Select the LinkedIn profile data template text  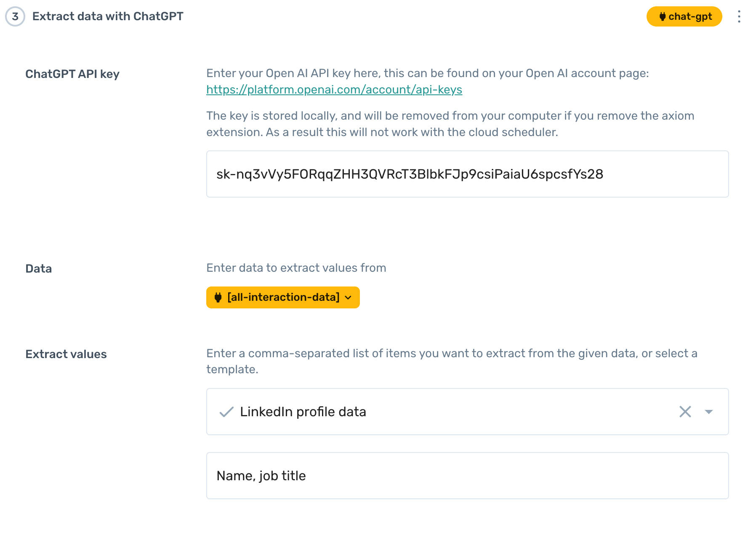click(303, 412)
